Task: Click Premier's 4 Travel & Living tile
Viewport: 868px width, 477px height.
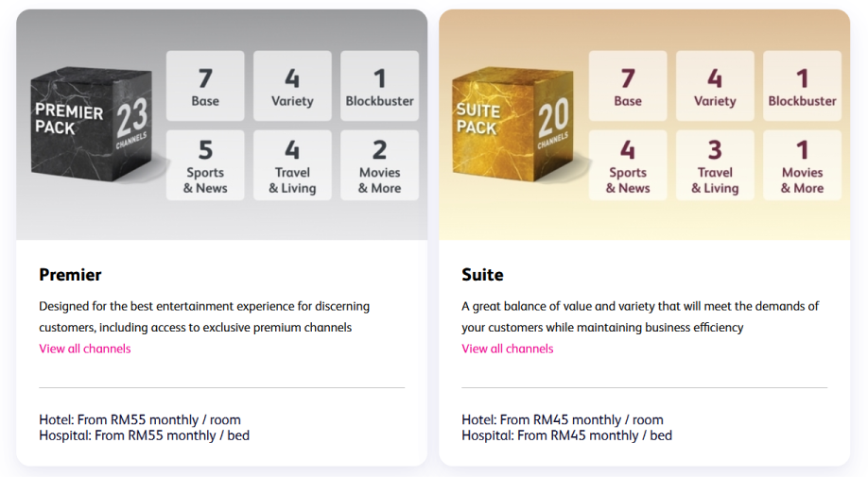Action: [292, 165]
